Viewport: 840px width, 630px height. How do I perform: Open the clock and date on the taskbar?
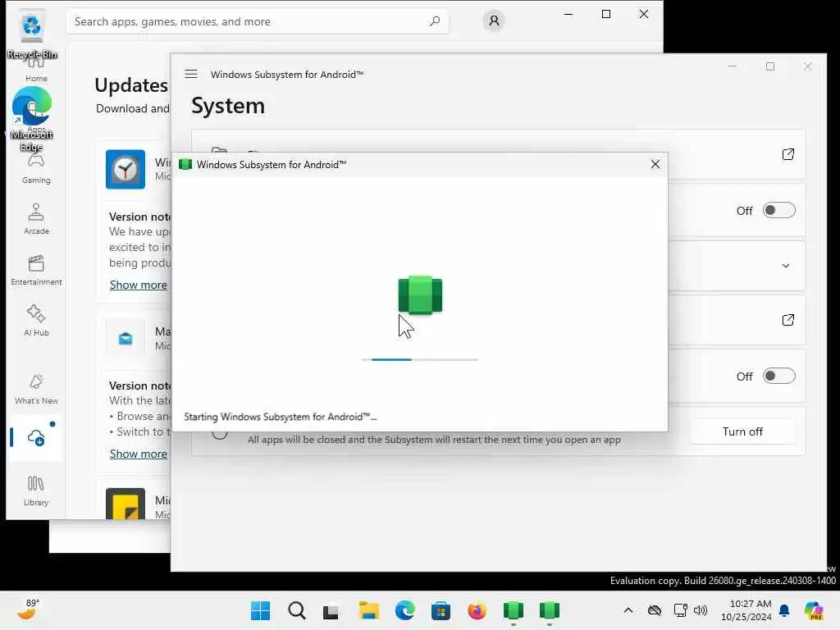pos(746,610)
